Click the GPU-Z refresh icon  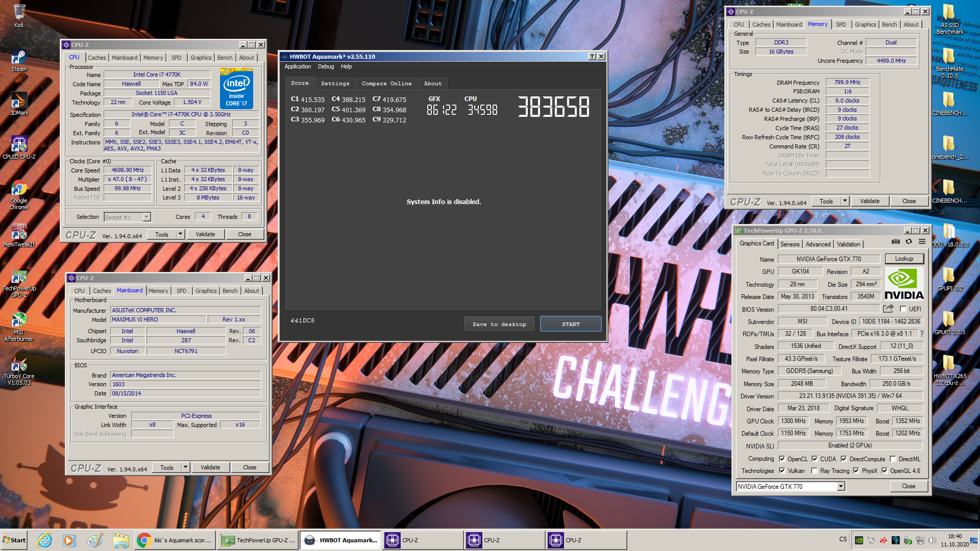click(x=909, y=242)
